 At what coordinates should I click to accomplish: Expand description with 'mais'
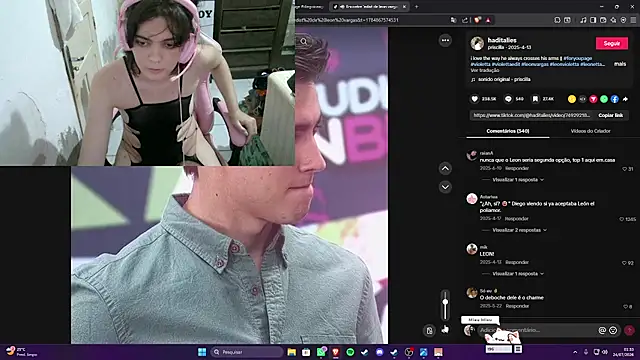620,64
